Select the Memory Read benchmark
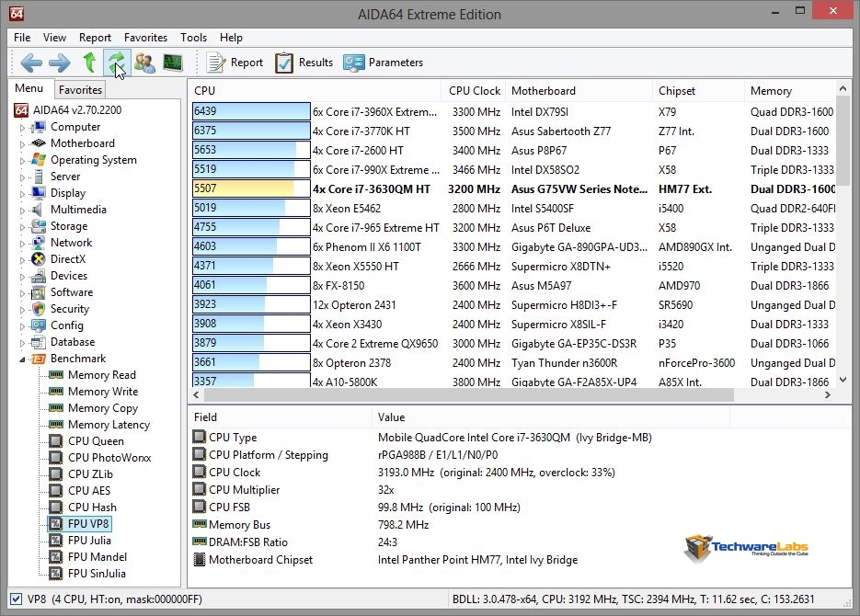The width and height of the screenshot is (860, 616). click(x=102, y=375)
